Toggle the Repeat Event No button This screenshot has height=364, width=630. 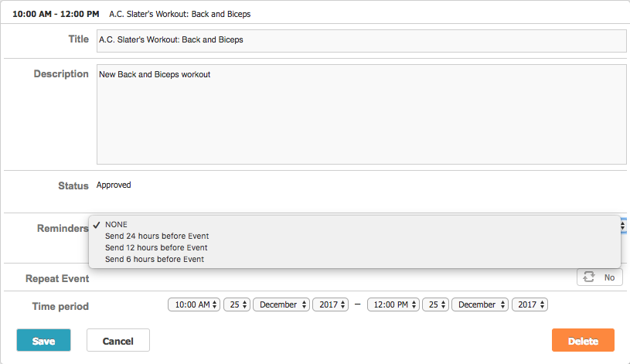coord(600,277)
